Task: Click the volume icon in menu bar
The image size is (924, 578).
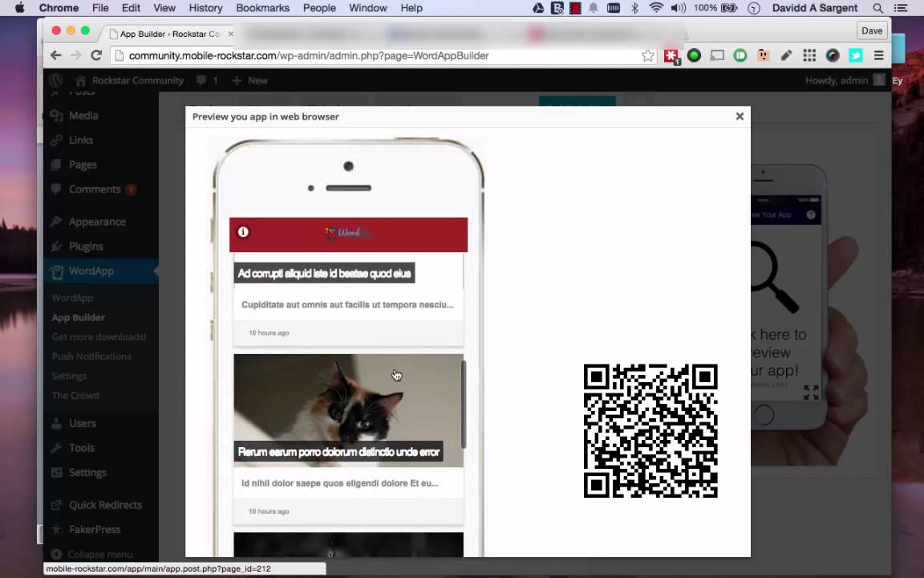Action: tap(679, 8)
